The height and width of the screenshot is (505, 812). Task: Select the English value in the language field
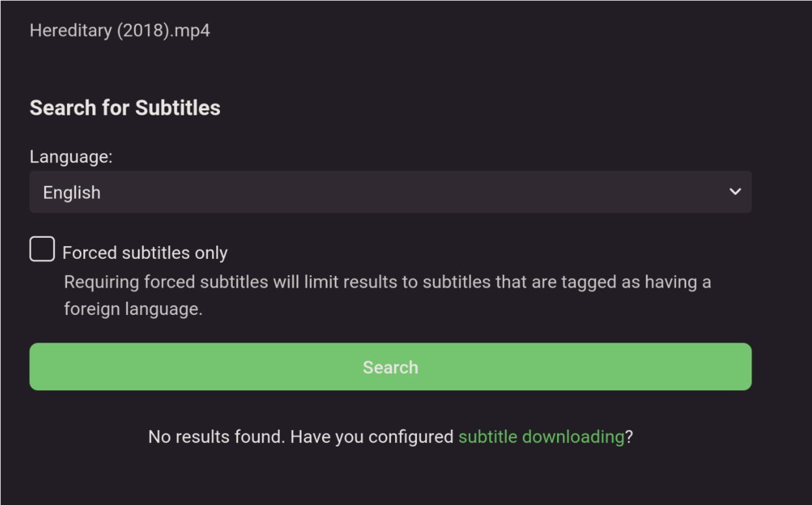[72, 192]
